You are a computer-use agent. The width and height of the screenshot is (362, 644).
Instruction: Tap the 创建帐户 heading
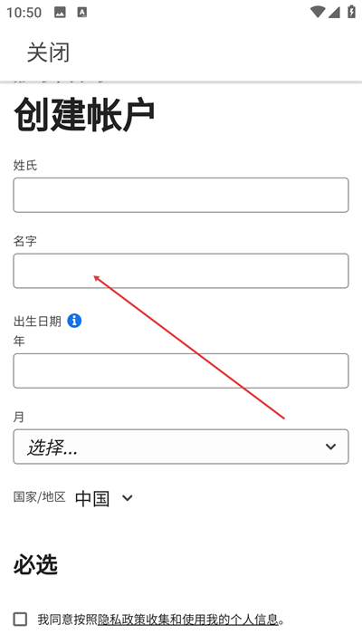click(x=84, y=115)
